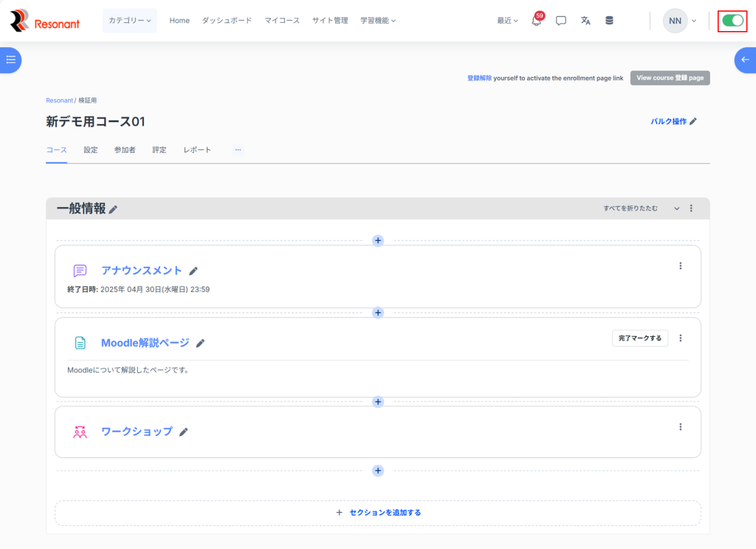
Task: Switch to the 参加者 tab
Action: 125,150
